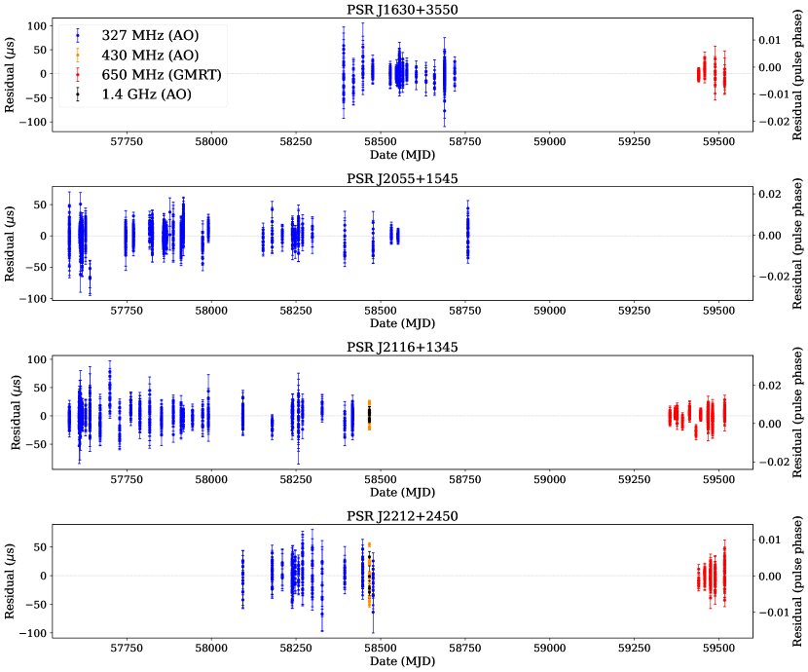Click "Date (MJD)" label under PSR J1630+3550 plot

[x=402, y=155]
